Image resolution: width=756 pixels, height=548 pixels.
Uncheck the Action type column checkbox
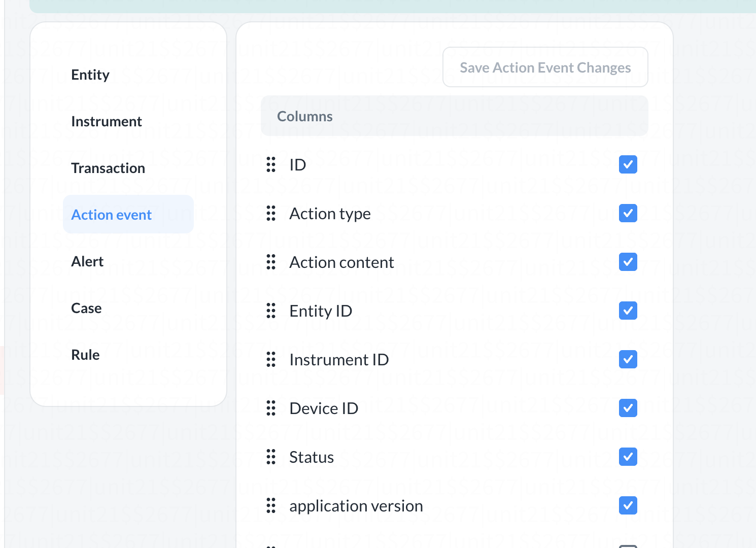(x=628, y=213)
